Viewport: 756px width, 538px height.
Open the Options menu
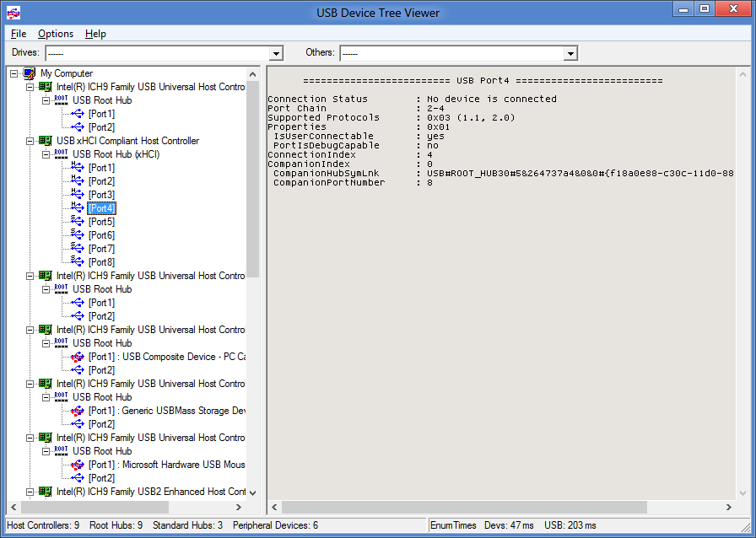pyautogui.click(x=56, y=34)
